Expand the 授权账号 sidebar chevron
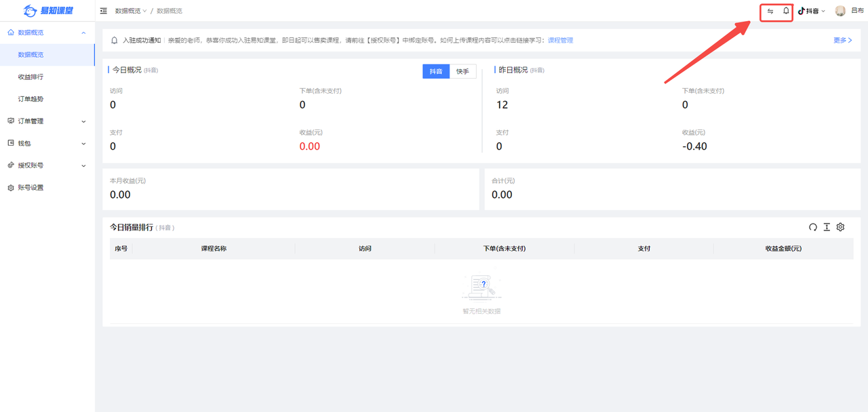Image resolution: width=868 pixels, height=412 pixels. click(83, 165)
